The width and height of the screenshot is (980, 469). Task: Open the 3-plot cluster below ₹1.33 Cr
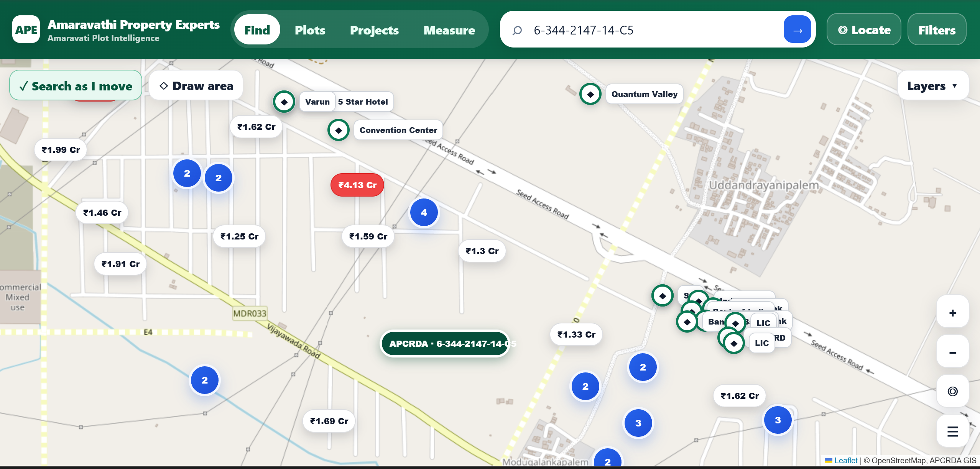[638, 423]
